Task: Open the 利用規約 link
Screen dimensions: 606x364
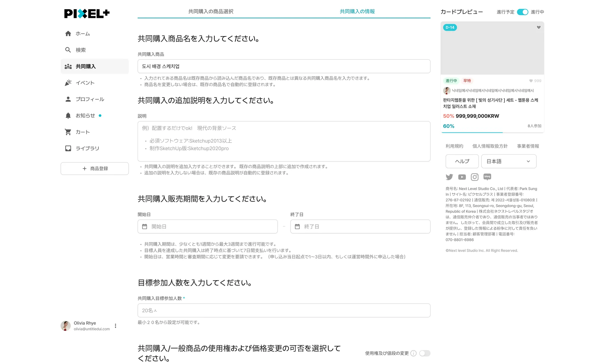Action: (454, 146)
